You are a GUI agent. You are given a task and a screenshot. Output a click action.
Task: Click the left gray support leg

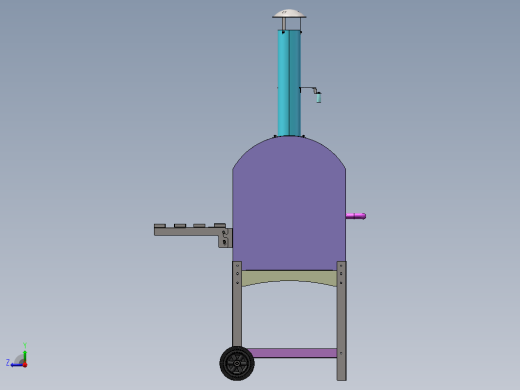237,304
